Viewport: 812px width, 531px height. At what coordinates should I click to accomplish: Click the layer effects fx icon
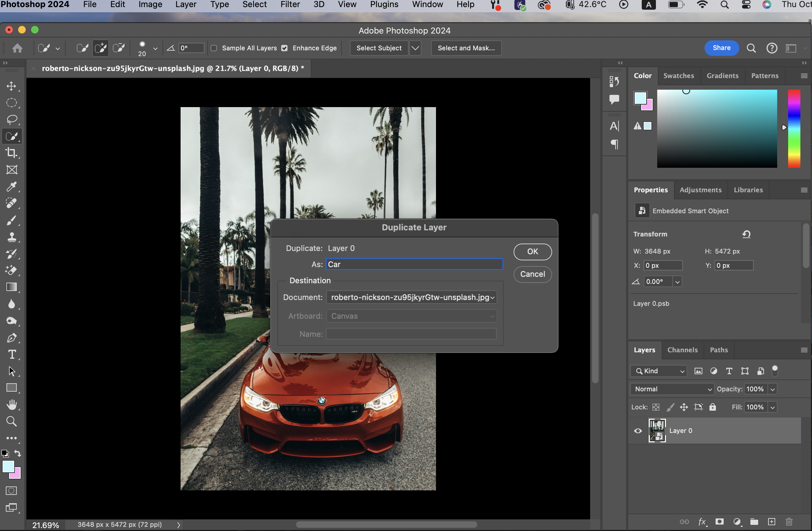pyautogui.click(x=702, y=521)
